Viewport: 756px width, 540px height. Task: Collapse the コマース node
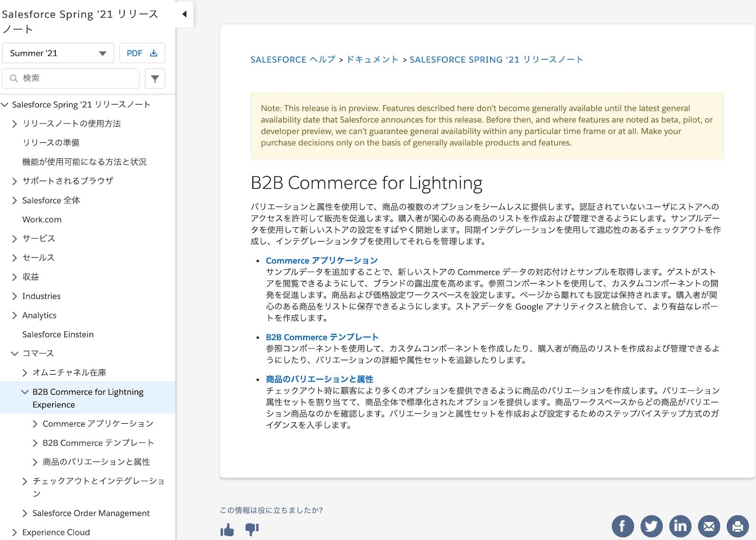click(15, 353)
